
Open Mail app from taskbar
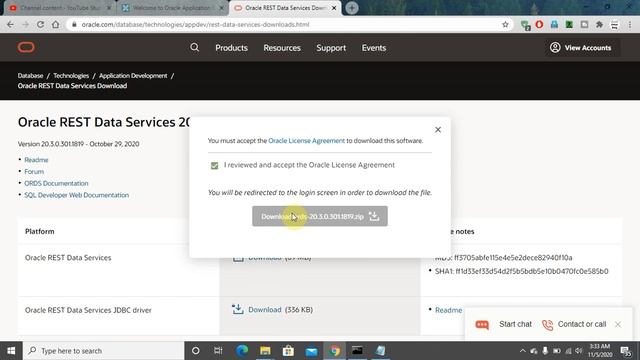click(x=311, y=351)
